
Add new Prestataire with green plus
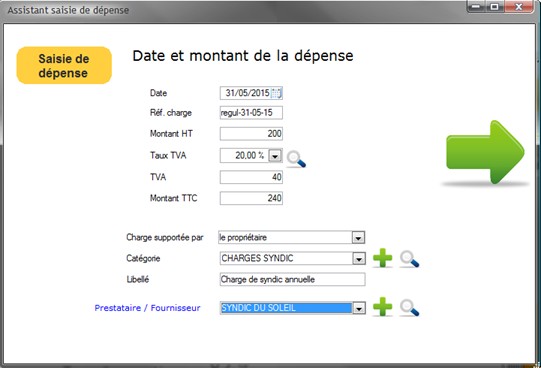pyautogui.click(x=383, y=306)
